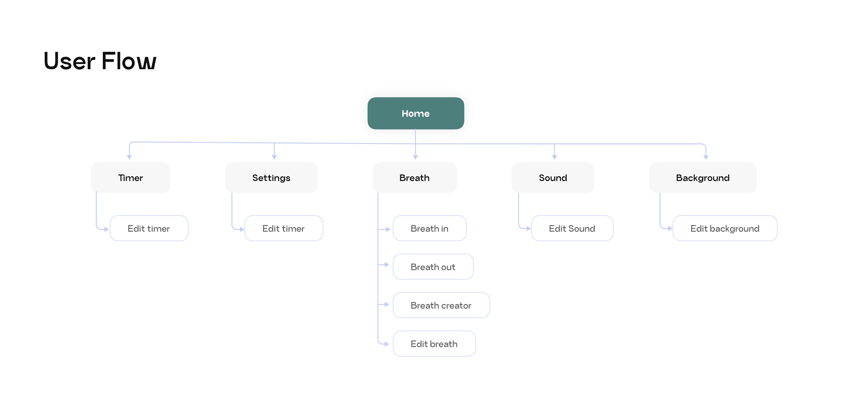Click arrowhead pointing into Timer box
Viewport: 868px width, 409px height.
[x=129, y=157]
